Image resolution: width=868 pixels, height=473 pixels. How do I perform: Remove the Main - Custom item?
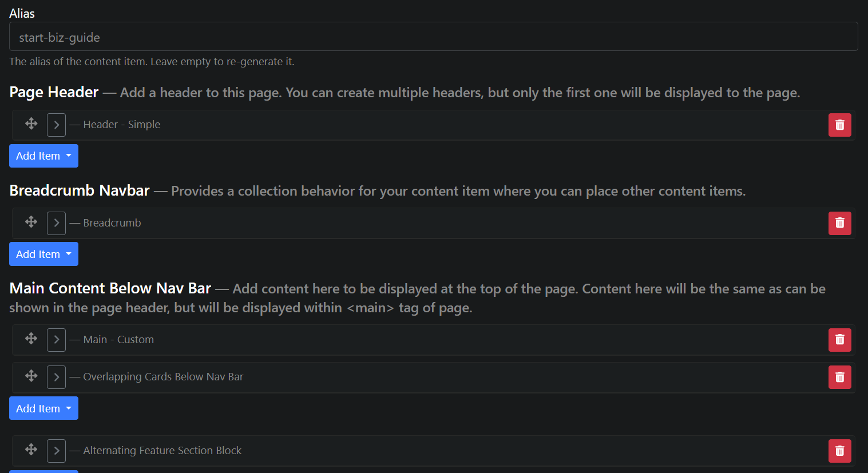839,340
